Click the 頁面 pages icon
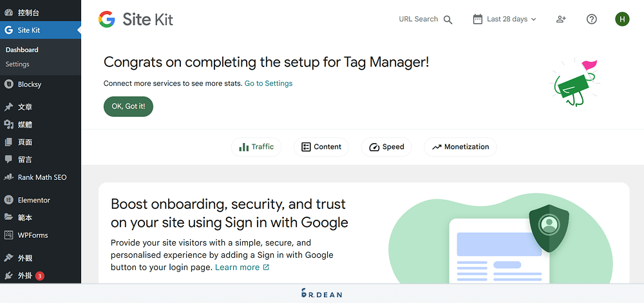 (x=8, y=142)
